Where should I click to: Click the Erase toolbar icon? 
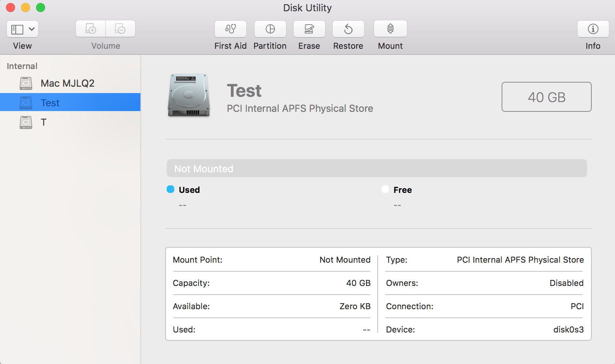click(x=309, y=29)
